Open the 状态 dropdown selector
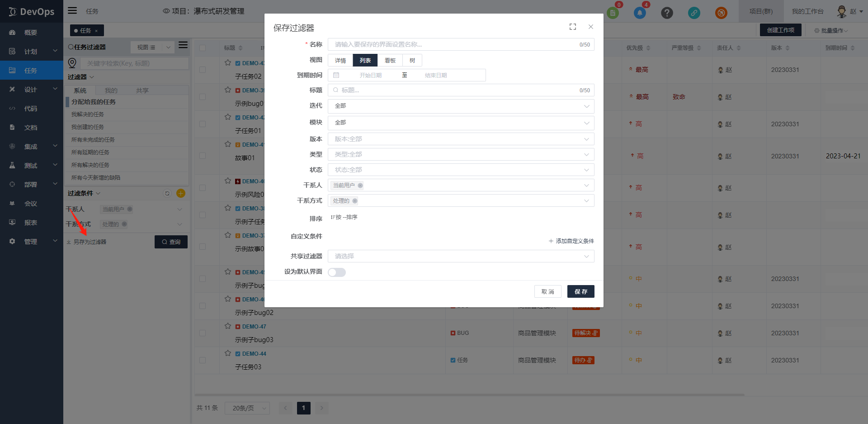 click(460, 170)
